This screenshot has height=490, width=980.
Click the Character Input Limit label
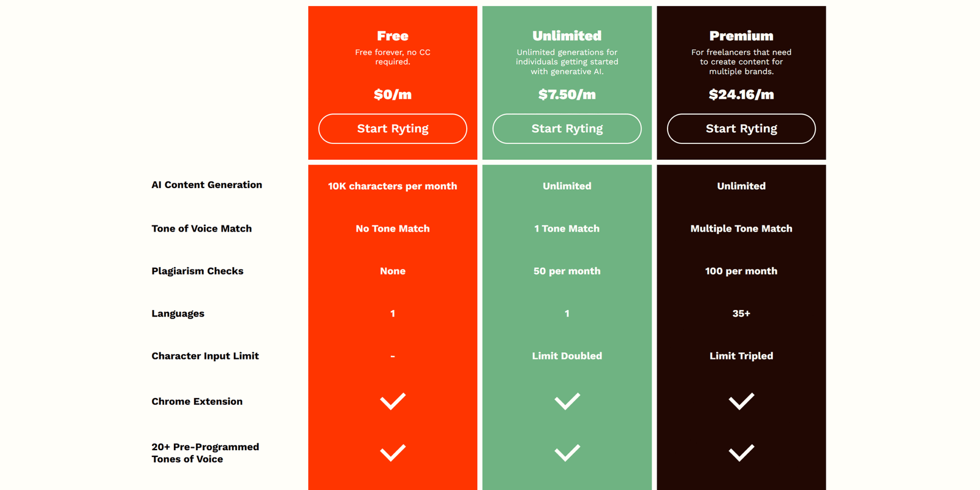click(205, 356)
